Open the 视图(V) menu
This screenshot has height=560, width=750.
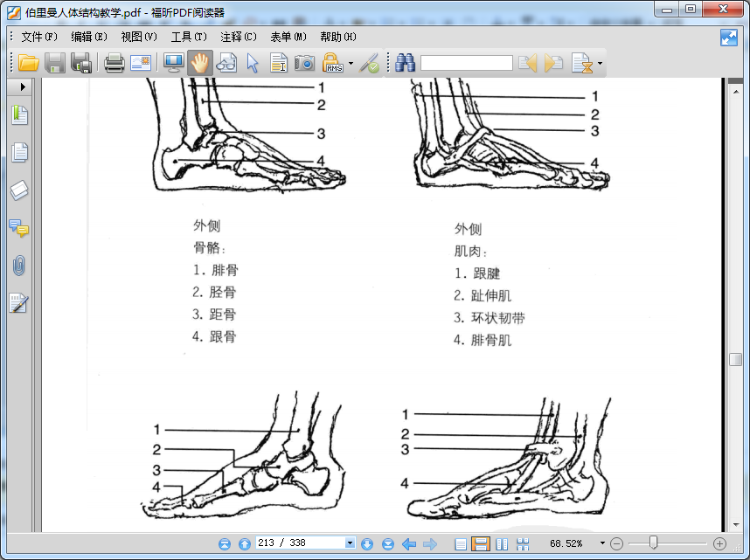[139, 37]
